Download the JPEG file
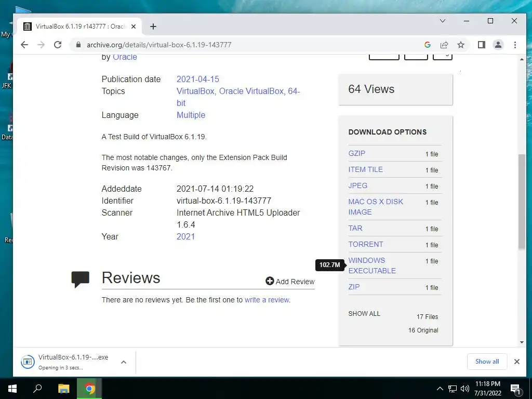Screen dimensions: 532x399 pos(357,185)
